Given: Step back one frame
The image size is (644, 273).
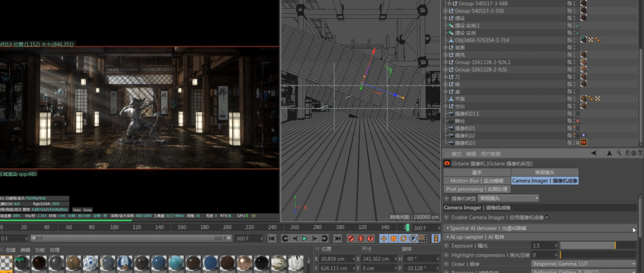Looking at the screenshot, I should 295,238.
